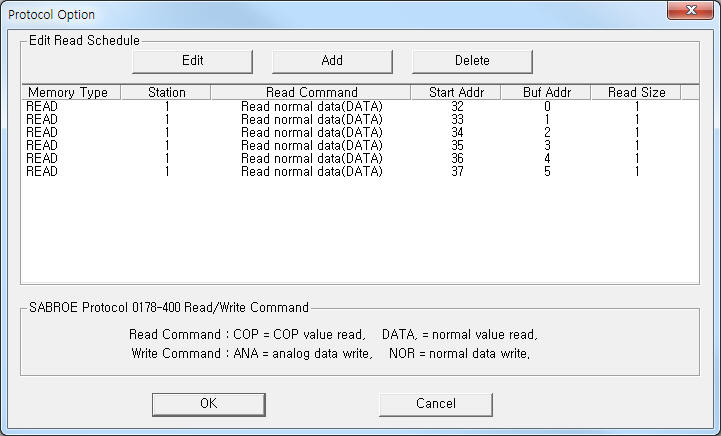Click empty area of read schedule list

pyautogui.click(x=360, y=235)
